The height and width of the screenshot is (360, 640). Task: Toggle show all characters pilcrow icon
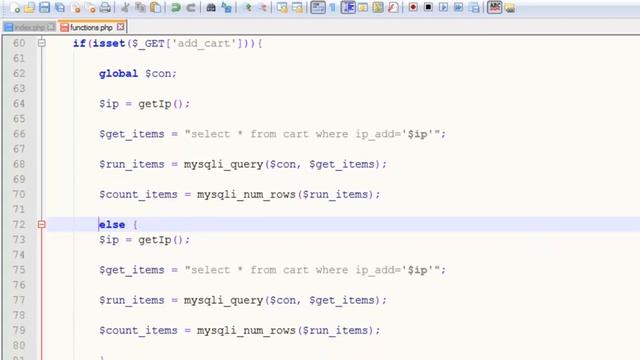[333, 7]
